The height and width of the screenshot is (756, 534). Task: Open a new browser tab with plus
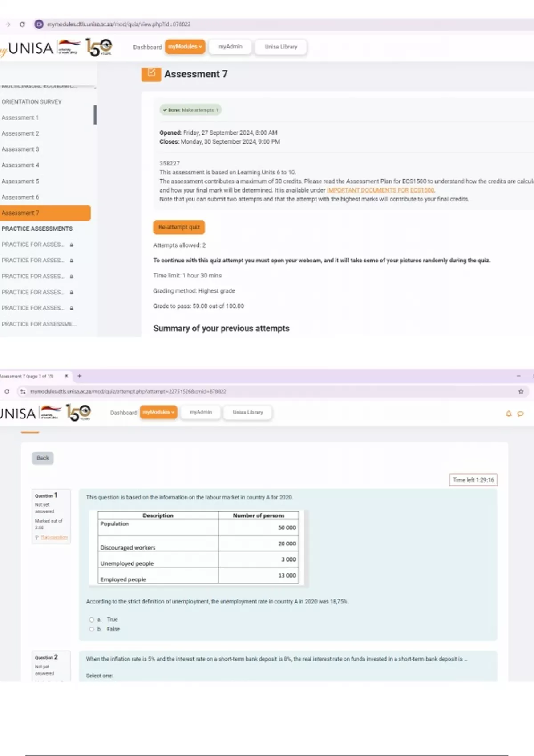click(x=80, y=376)
